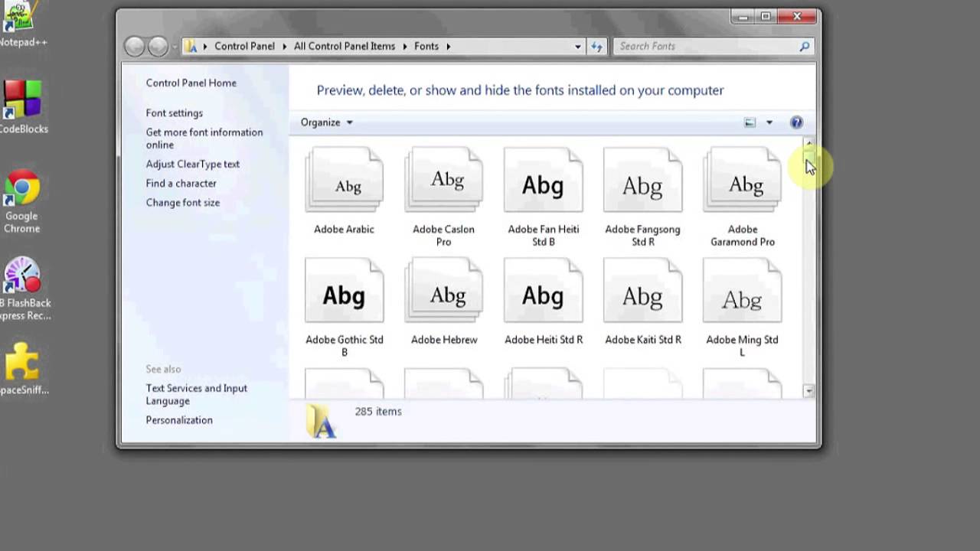
Task: Select the Adobe Kaiti Std R font icon
Action: pos(642,290)
